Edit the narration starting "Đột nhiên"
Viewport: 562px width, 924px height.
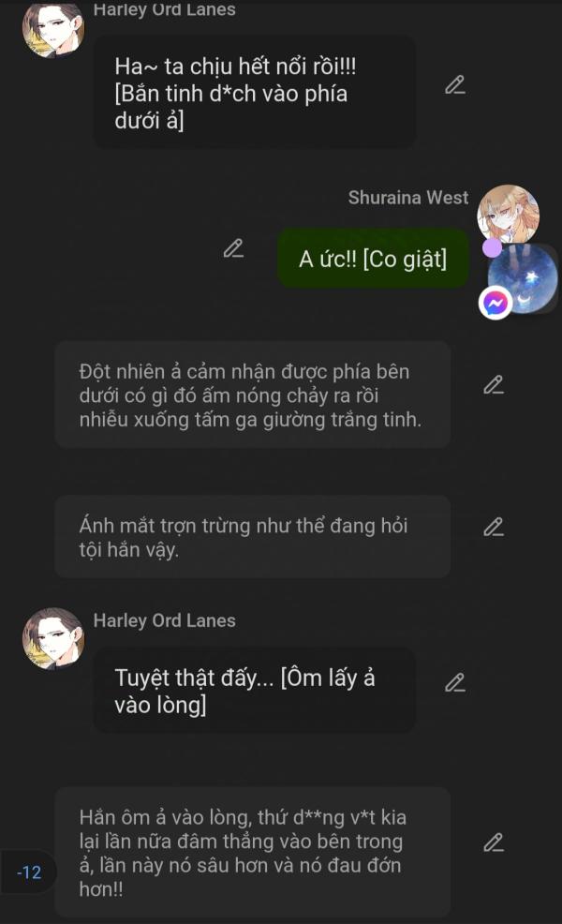pyautogui.click(x=493, y=385)
